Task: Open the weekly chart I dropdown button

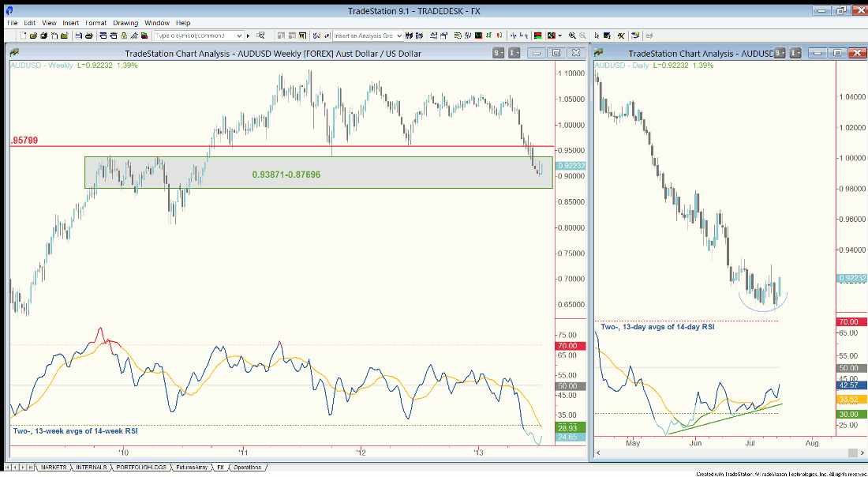Action: (514, 53)
